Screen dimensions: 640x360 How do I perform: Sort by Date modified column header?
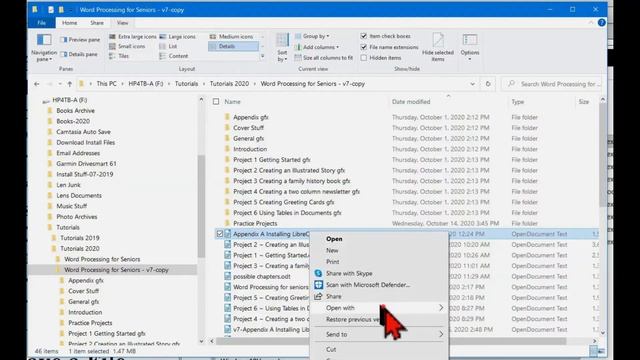coord(411,102)
